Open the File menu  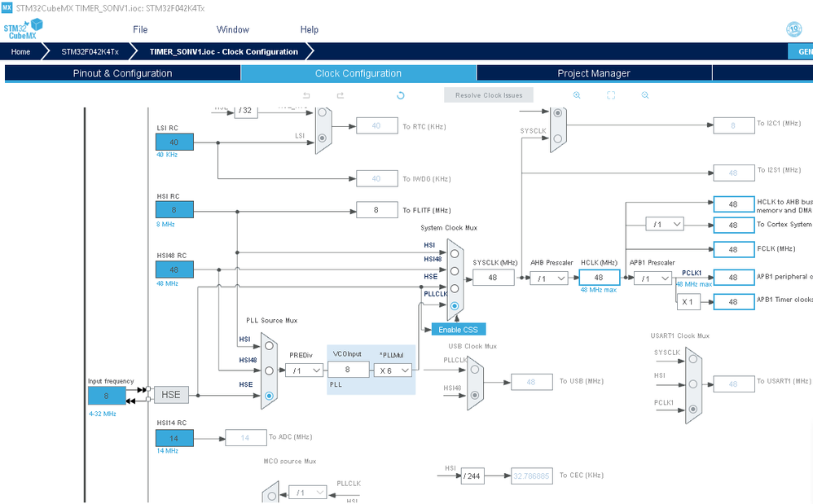[x=140, y=29]
